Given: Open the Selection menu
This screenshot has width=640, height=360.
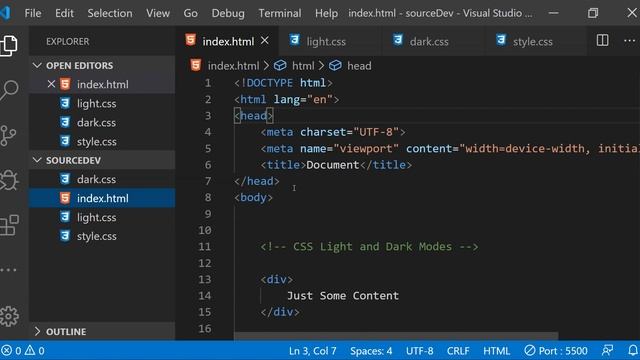Looking at the screenshot, I should coord(110,13).
